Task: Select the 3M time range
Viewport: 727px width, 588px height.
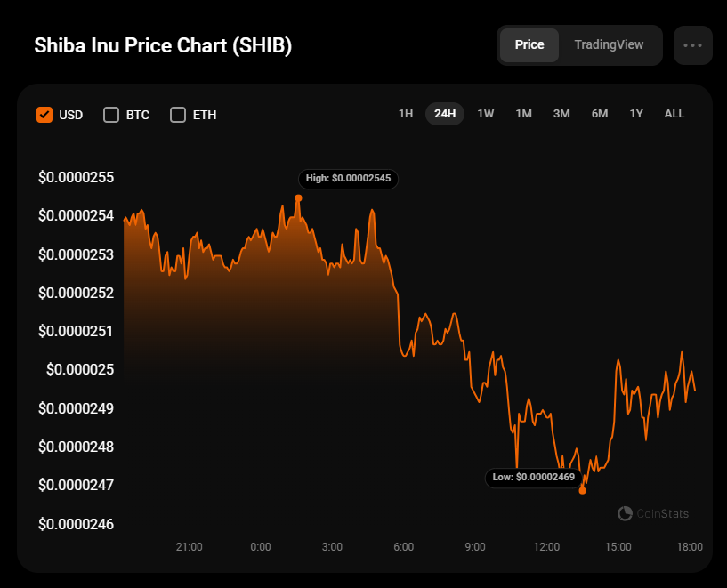Action: [x=561, y=114]
